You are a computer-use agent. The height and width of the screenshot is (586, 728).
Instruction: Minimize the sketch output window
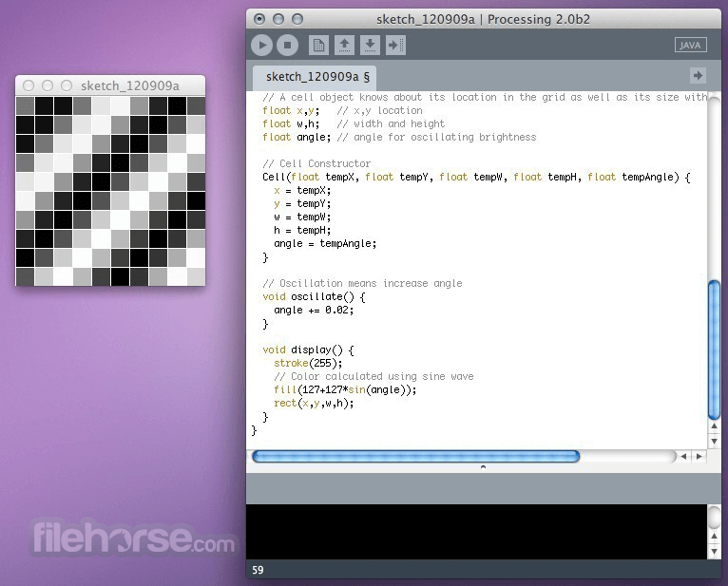(x=48, y=85)
